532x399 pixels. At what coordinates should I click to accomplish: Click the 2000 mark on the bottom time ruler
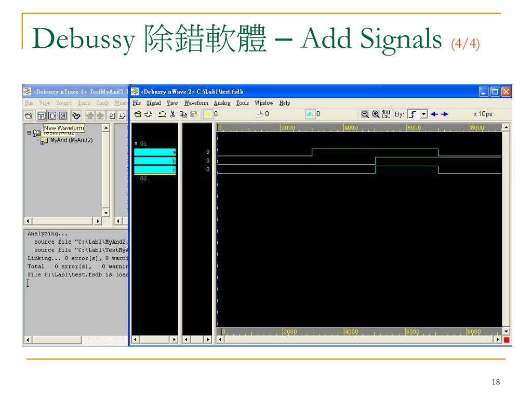(290, 331)
